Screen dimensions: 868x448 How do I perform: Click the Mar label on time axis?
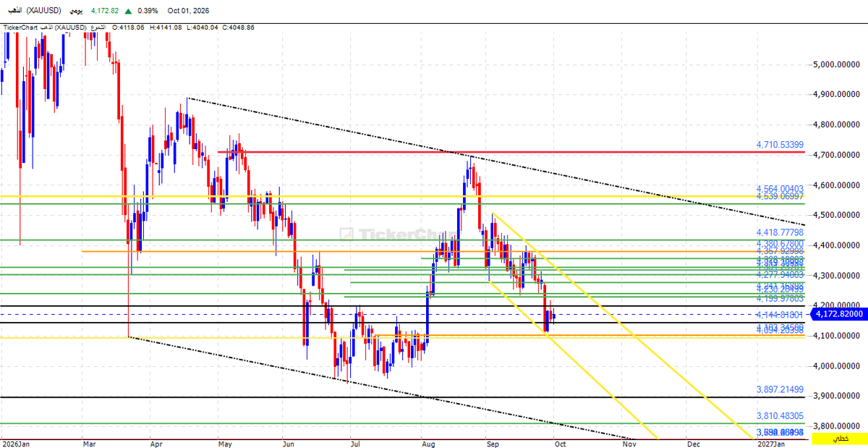click(90, 443)
